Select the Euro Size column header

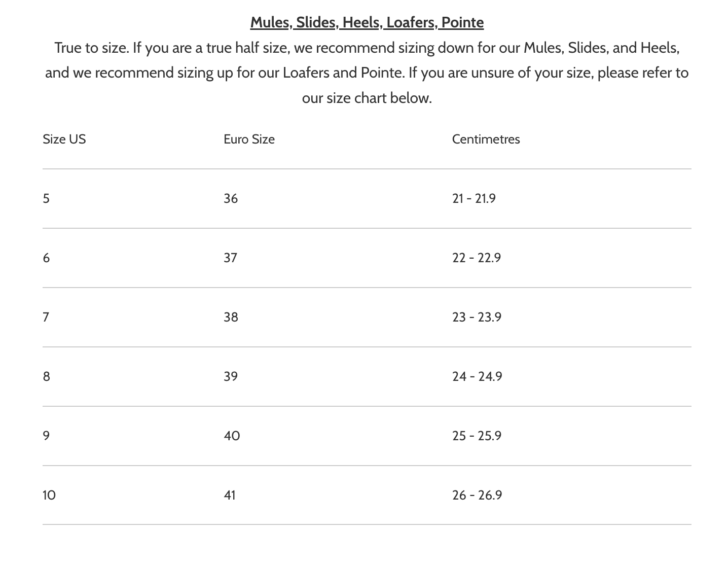pos(249,139)
